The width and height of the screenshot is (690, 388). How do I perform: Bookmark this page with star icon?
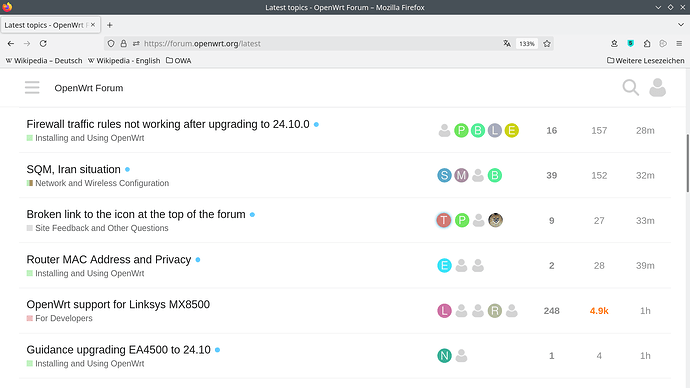pos(547,44)
